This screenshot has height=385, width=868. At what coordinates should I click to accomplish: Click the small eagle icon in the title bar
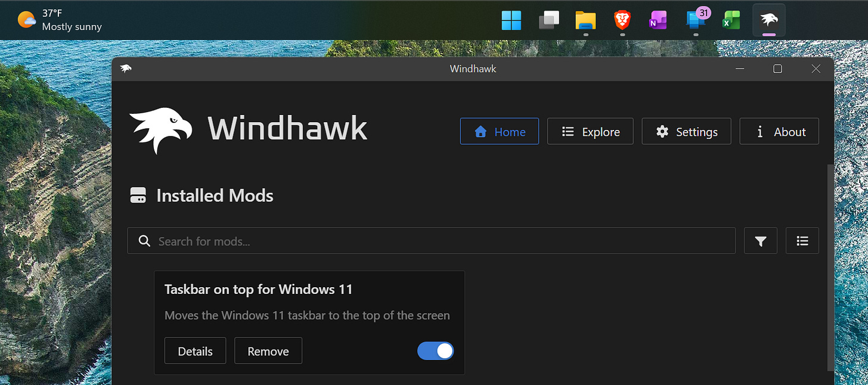tap(125, 68)
